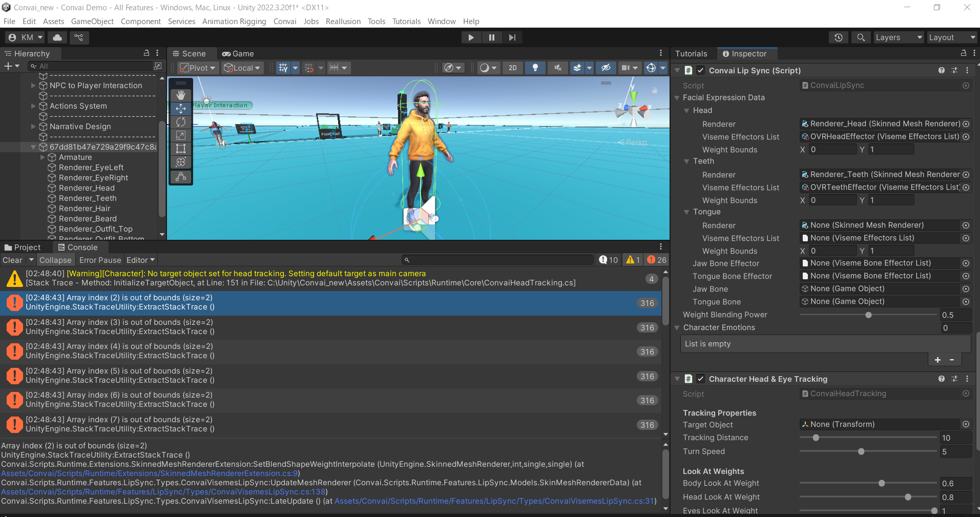
Task: Clear the Console log
Action: (x=12, y=260)
